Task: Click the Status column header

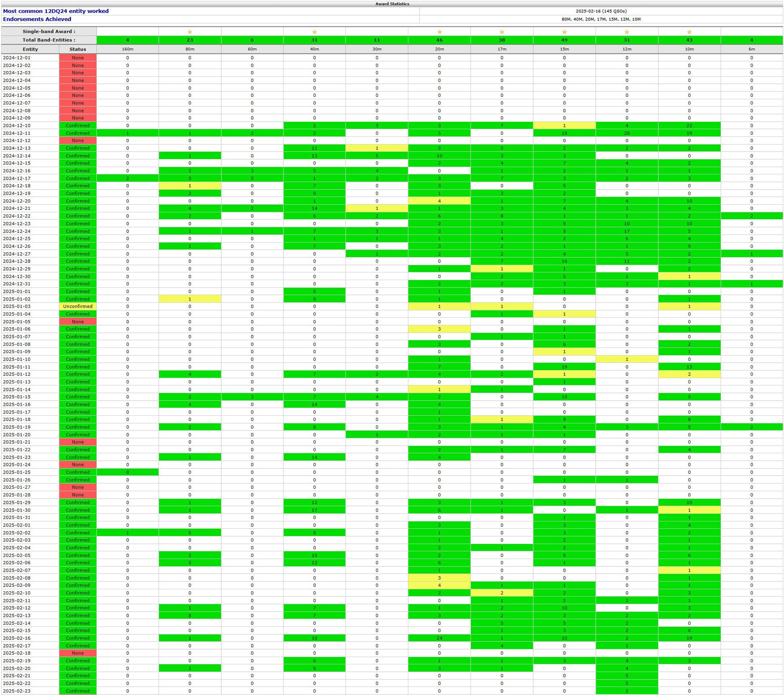Action: pos(78,49)
